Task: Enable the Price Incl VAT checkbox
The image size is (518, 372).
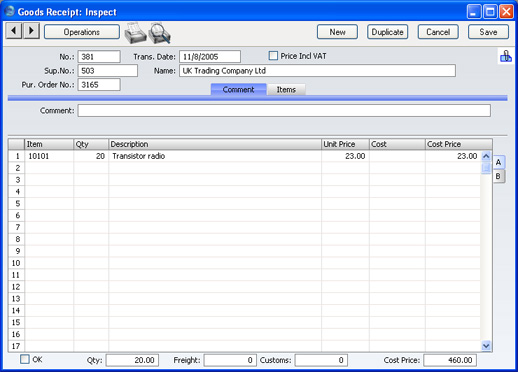Action: click(273, 56)
